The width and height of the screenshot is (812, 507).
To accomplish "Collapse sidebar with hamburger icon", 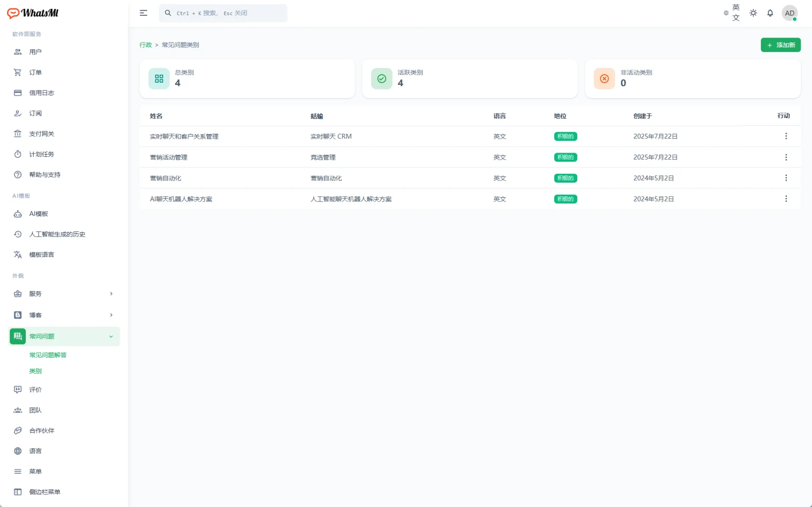I will pos(144,13).
